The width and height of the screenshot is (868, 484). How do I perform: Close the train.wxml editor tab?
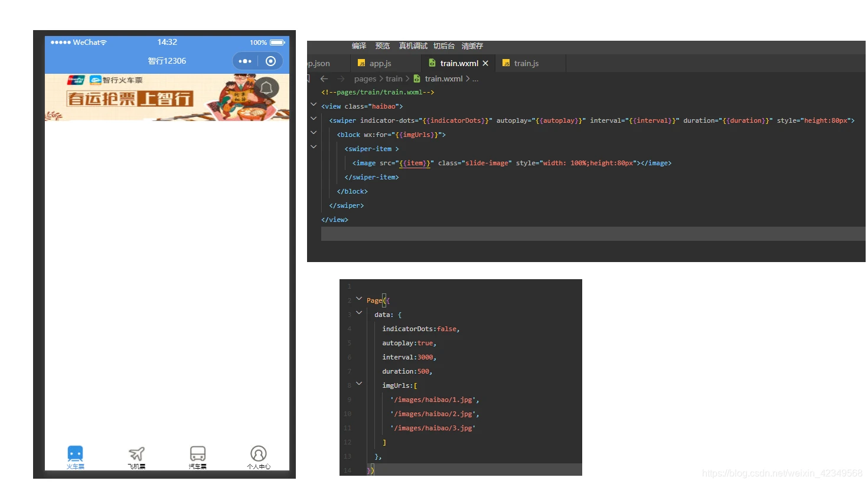tap(485, 63)
